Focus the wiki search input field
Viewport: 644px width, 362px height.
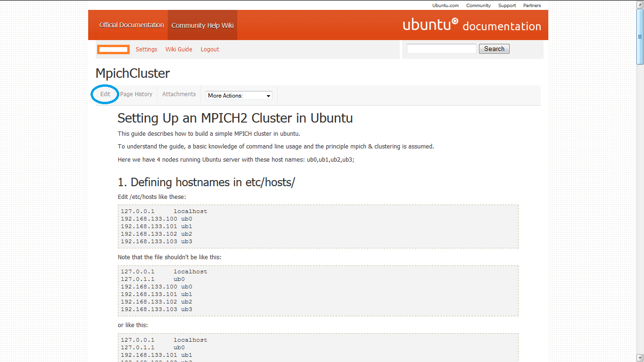pos(442,49)
